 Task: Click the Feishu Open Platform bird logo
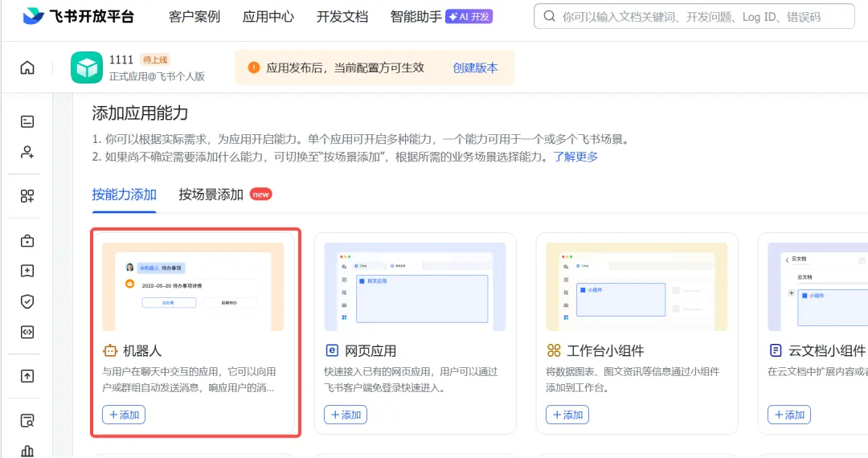tap(33, 15)
